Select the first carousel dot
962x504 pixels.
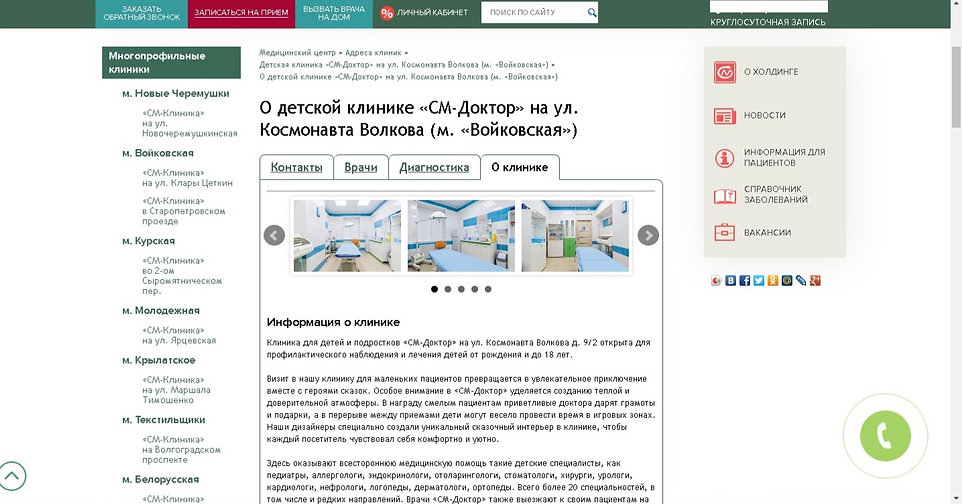coord(434,289)
